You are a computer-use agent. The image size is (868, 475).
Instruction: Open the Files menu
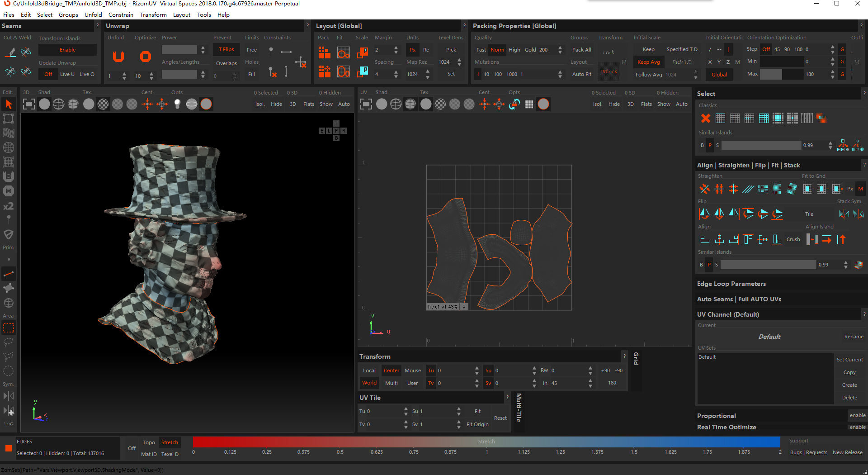(x=9, y=14)
